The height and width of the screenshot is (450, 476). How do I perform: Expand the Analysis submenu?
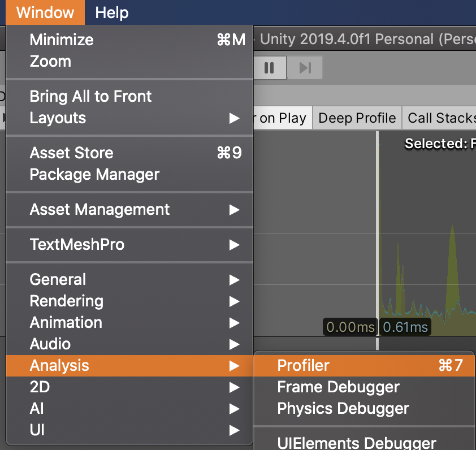[129, 366]
